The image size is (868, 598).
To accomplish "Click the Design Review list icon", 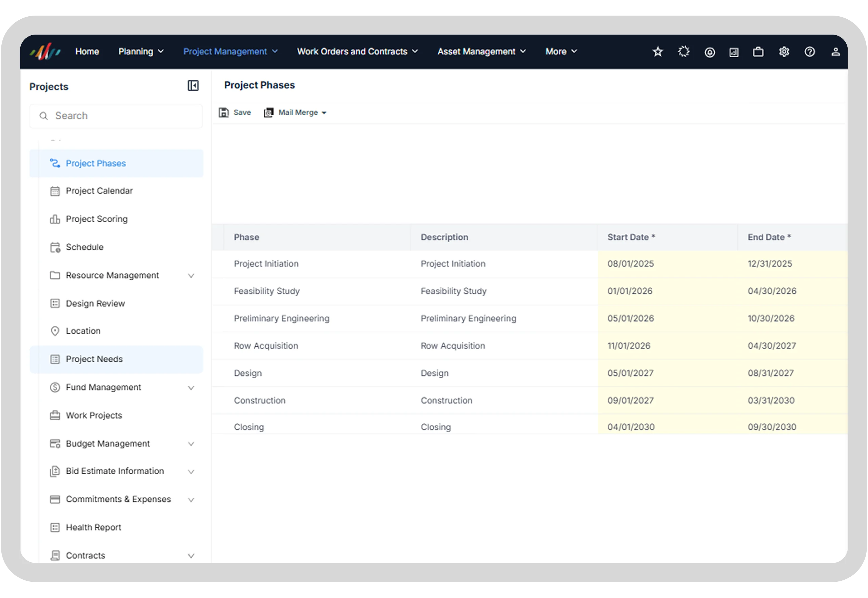I will tap(55, 304).
